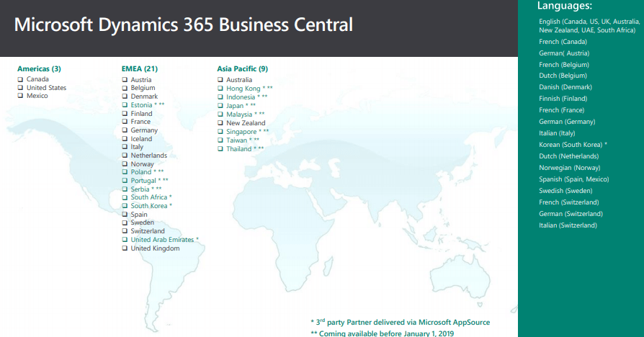Screen dimensions: 644x337
Task: Pick 'Singapore * **' in Asia Pacific
Action: (248, 132)
